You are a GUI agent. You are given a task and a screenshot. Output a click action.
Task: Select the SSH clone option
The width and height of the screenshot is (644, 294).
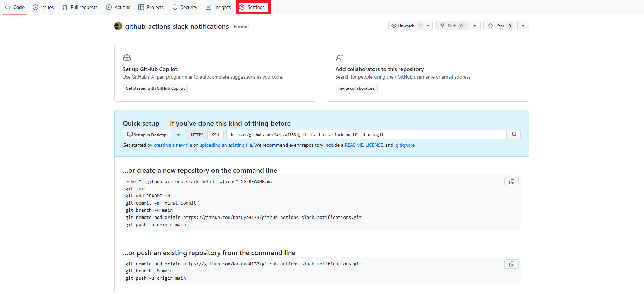216,135
